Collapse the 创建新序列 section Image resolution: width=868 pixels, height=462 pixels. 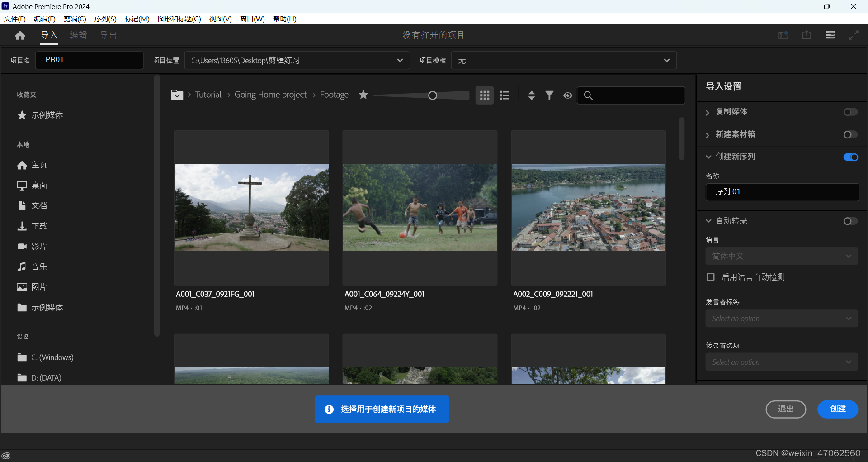[x=708, y=157]
